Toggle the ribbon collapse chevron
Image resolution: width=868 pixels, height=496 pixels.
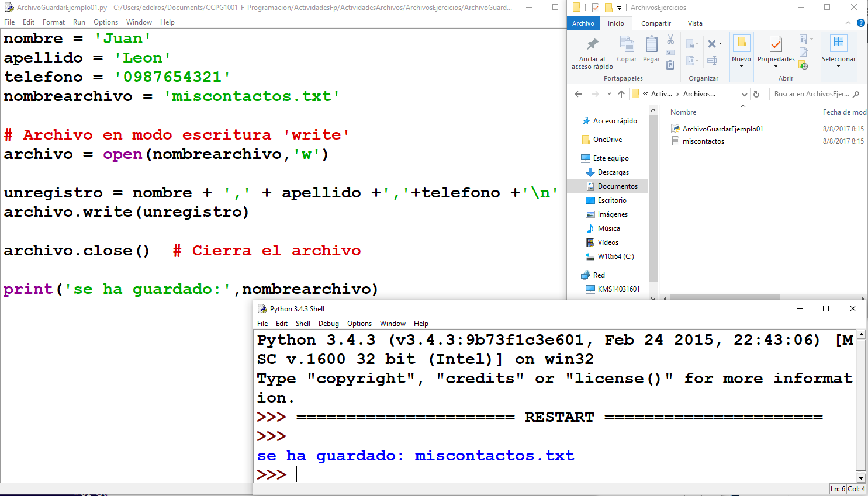(x=848, y=23)
